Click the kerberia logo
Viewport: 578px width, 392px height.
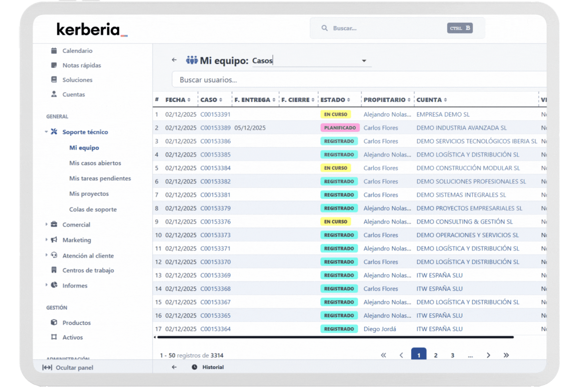(92, 29)
